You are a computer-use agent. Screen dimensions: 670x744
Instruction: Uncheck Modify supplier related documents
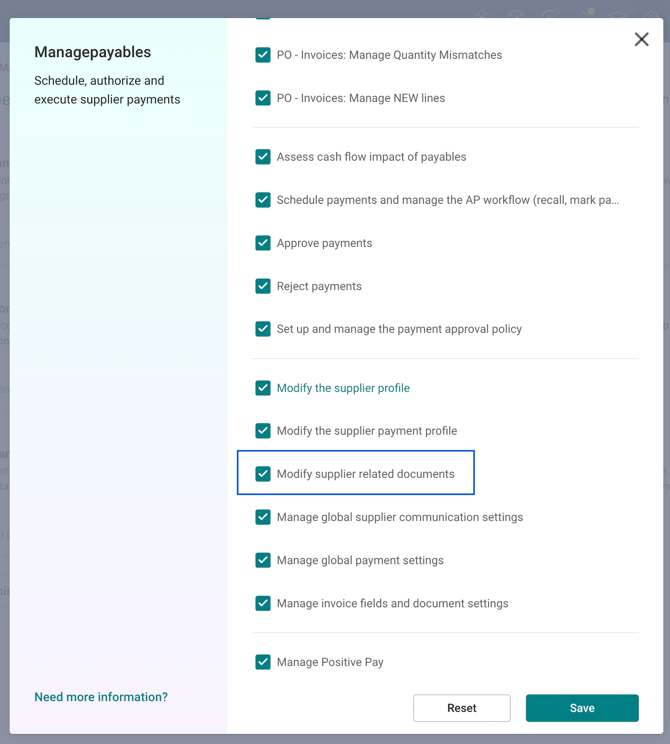coord(263,474)
